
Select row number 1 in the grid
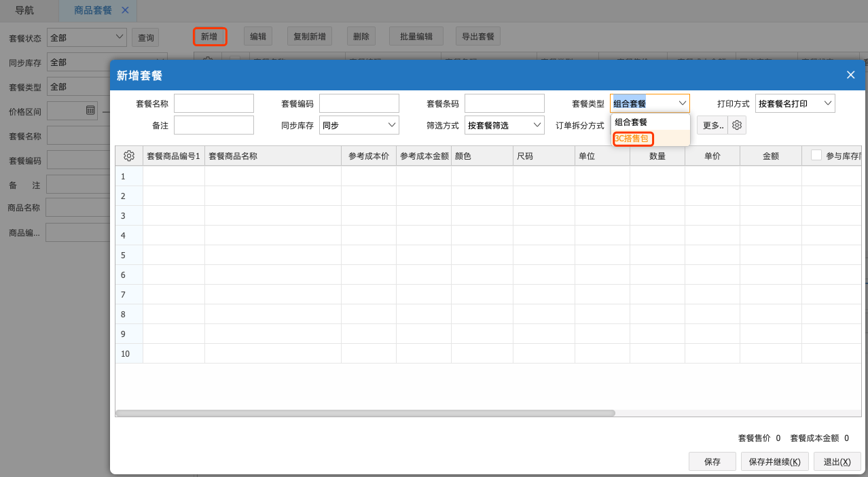[x=129, y=176]
